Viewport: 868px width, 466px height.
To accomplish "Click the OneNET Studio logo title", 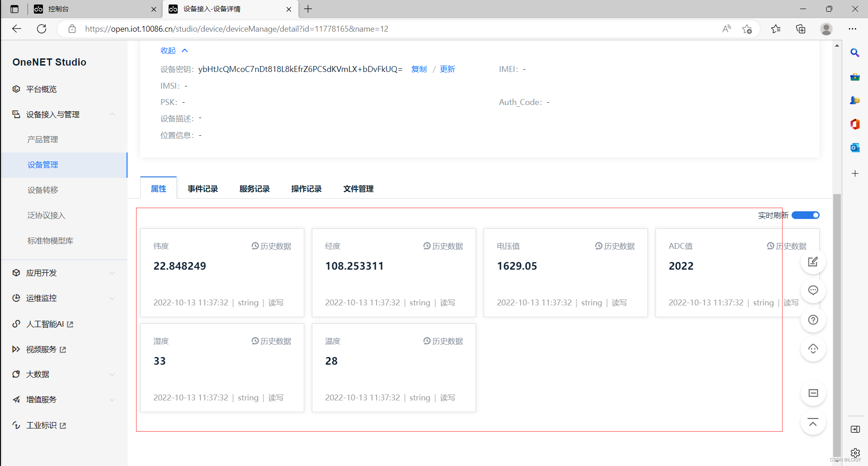I will tap(49, 62).
